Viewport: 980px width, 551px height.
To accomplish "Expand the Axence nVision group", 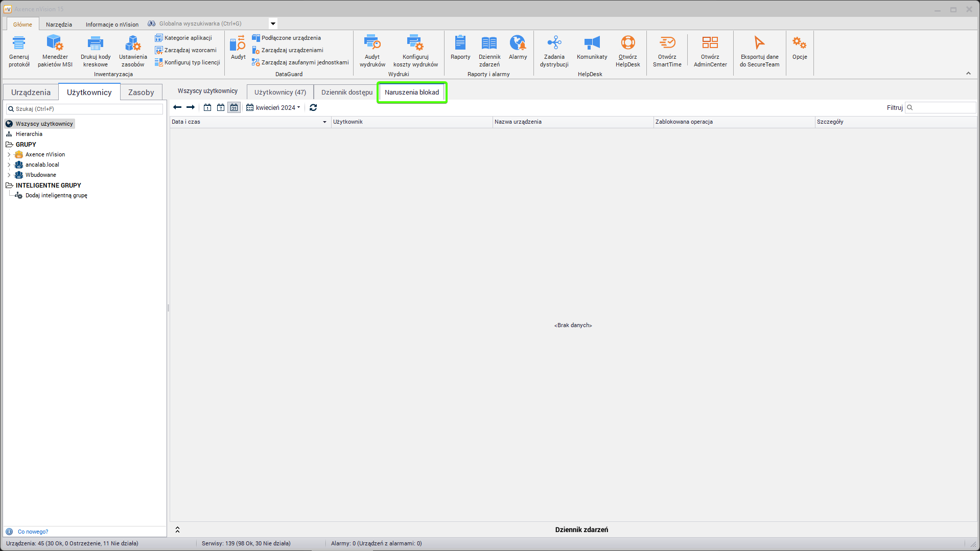I will (x=9, y=154).
